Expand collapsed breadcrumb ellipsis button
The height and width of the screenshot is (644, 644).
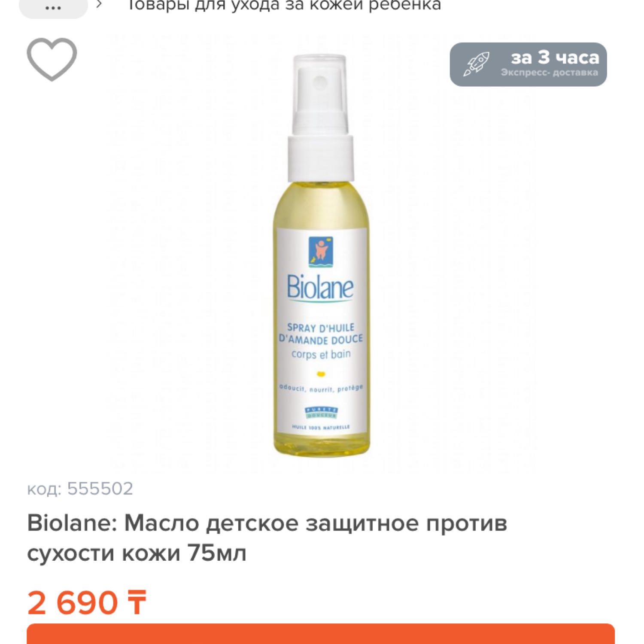(x=53, y=7)
